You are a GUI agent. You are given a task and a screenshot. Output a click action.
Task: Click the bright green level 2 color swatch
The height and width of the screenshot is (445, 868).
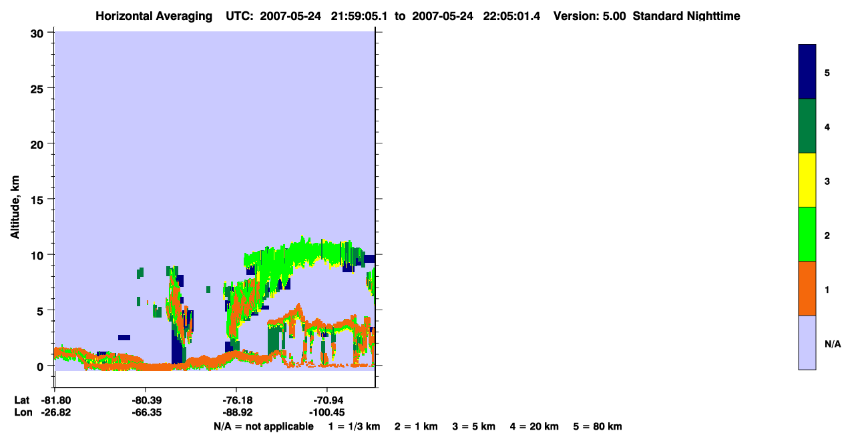(807, 234)
